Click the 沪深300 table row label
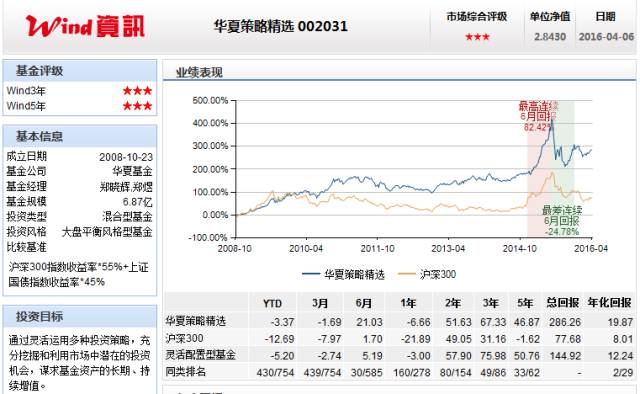Image resolution: width=640 pixels, height=394 pixels. click(184, 338)
